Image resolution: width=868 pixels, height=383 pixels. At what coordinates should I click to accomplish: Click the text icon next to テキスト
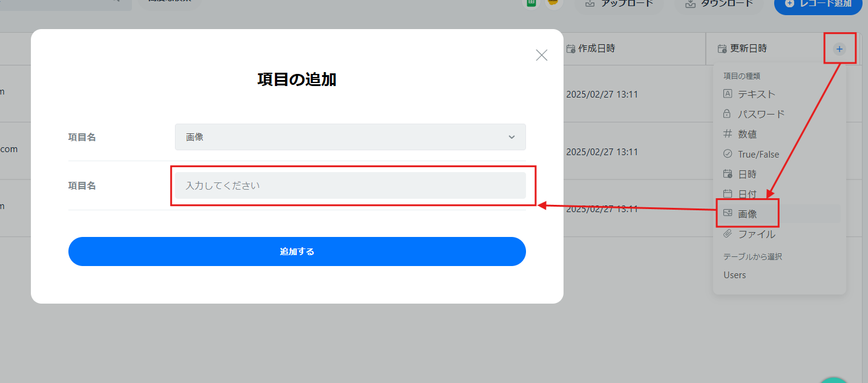click(x=728, y=94)
